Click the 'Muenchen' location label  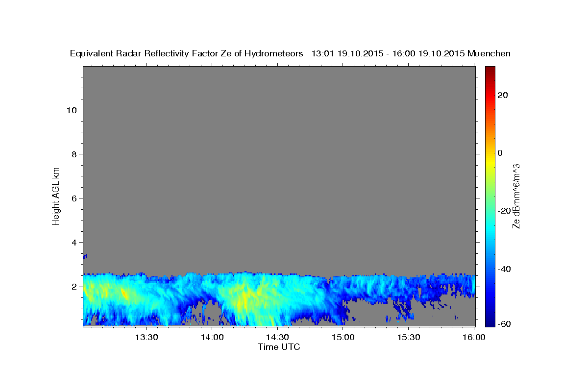coord(490,53)
